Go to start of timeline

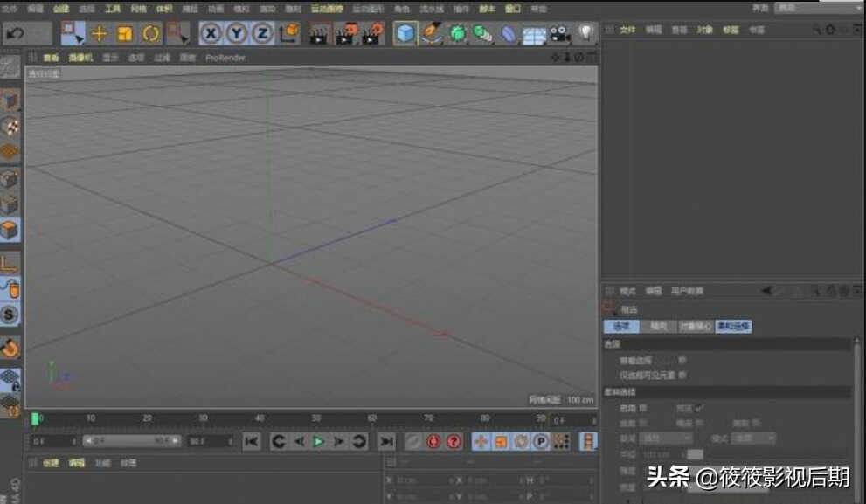coord(252,441)
